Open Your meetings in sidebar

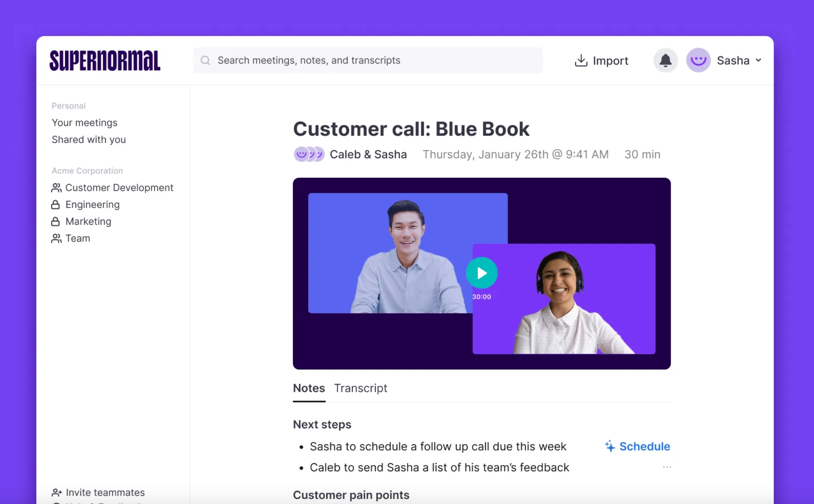[x=84, y=123]
